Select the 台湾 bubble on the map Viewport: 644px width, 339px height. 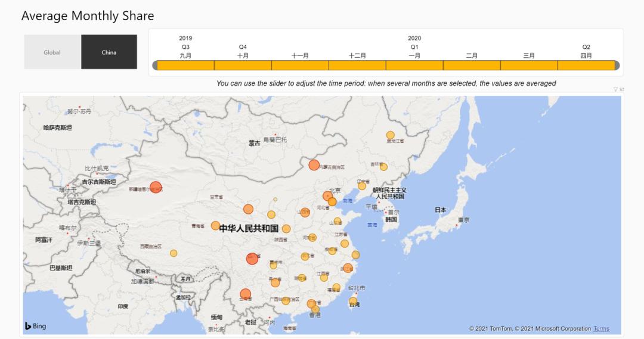(x=353, y=301)
